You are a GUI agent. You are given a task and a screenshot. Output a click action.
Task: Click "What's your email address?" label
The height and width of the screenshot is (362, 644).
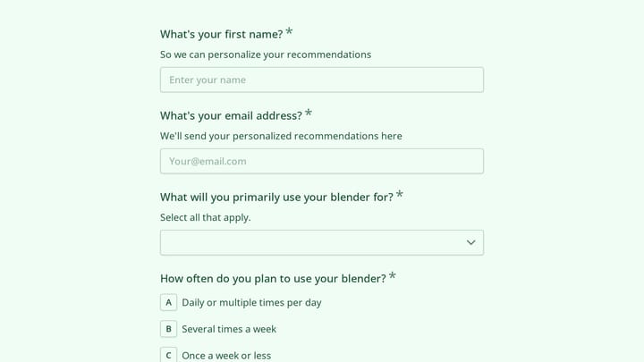(x=231, y=115)
